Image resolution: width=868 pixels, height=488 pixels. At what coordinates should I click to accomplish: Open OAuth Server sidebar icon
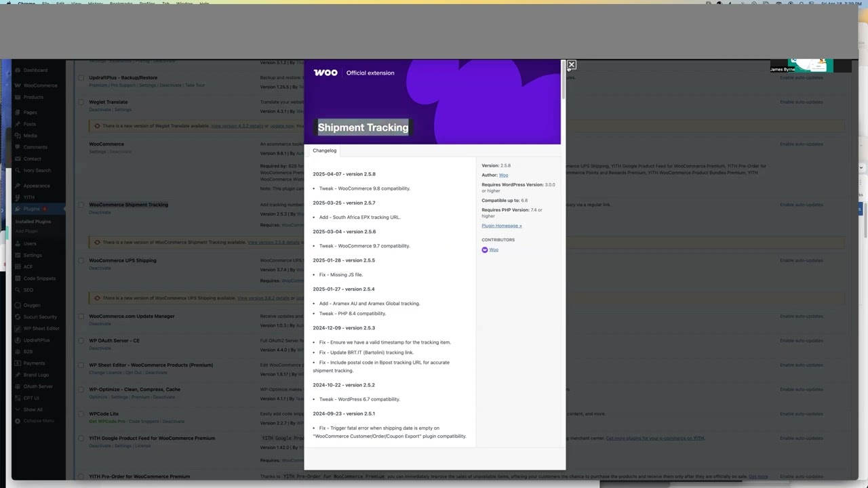[x=17, y=386]
